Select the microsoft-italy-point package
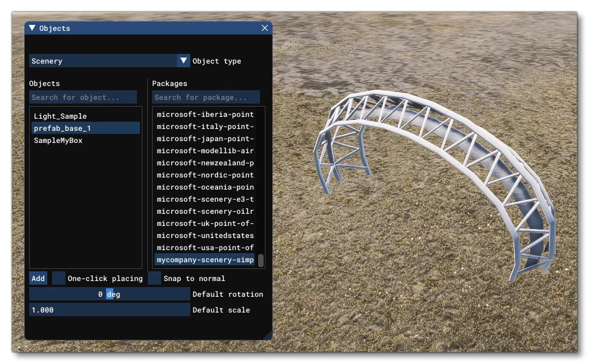The height and width of the screenshot is (364, 589). point(205,127)
